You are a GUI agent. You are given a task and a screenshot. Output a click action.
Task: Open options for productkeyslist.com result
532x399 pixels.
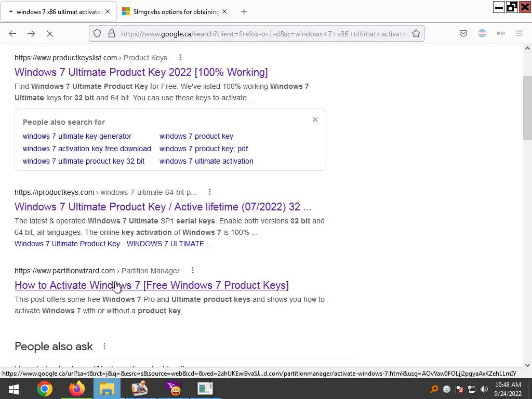[180, 57]
